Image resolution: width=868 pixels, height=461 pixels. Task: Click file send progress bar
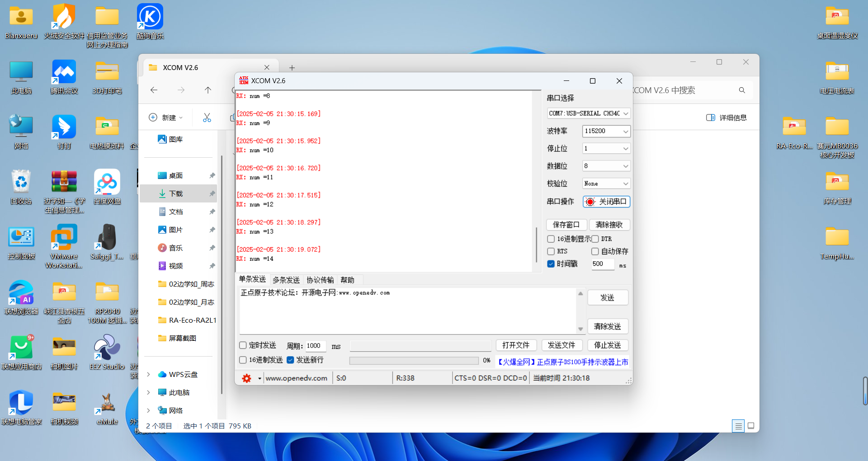coord(414,361)
